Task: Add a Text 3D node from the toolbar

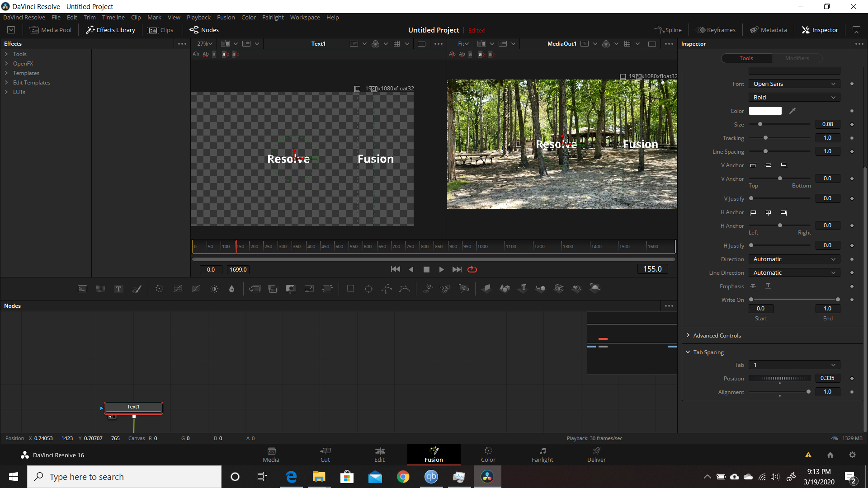Action: (523, 289)
